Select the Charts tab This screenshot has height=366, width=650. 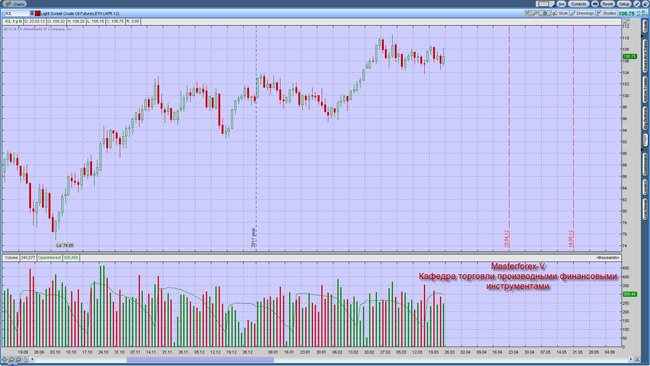tap(15, 4)
